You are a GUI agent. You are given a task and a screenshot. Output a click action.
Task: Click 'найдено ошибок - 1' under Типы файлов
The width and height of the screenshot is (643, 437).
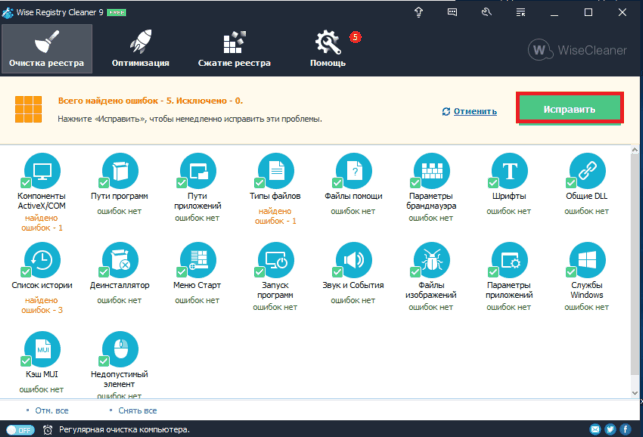[275, 216]
